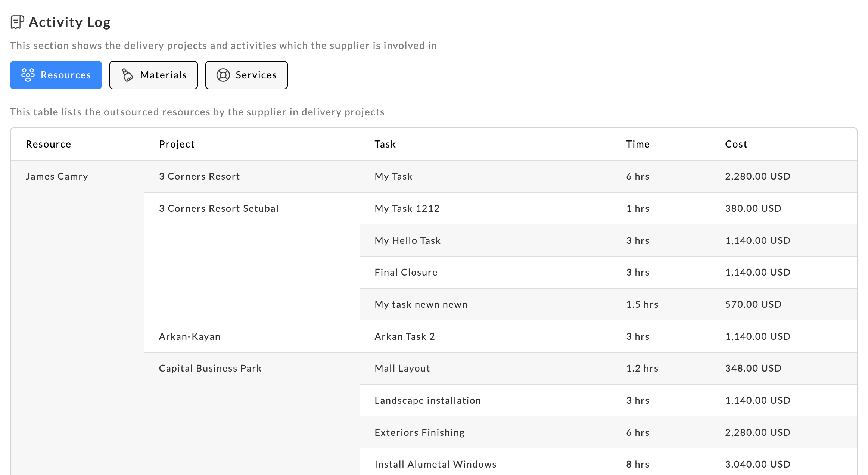Click the Time column header

point(638,144)
